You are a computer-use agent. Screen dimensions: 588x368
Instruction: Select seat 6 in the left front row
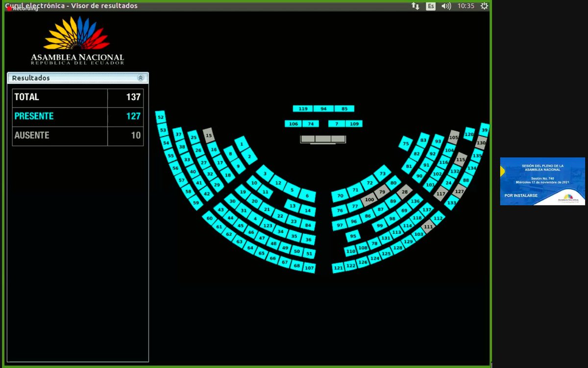click(x=307, y=196)
